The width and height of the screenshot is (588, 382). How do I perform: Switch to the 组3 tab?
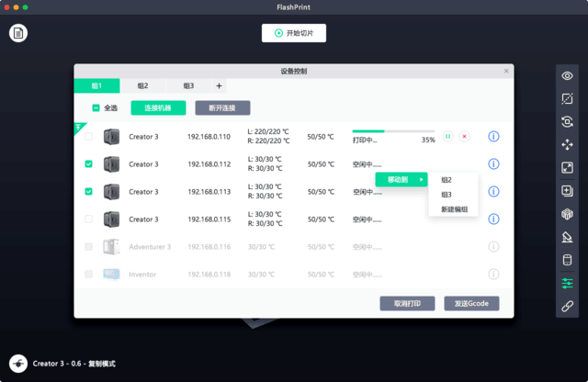tap(188, 85)
